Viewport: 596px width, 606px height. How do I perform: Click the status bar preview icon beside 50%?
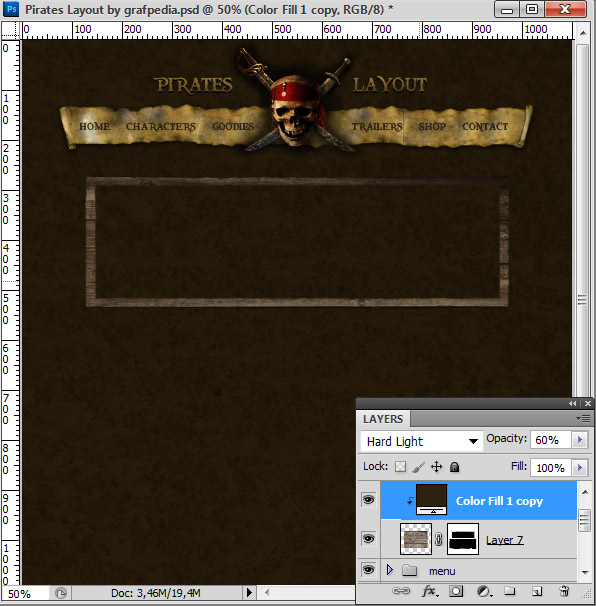(61, 593)
